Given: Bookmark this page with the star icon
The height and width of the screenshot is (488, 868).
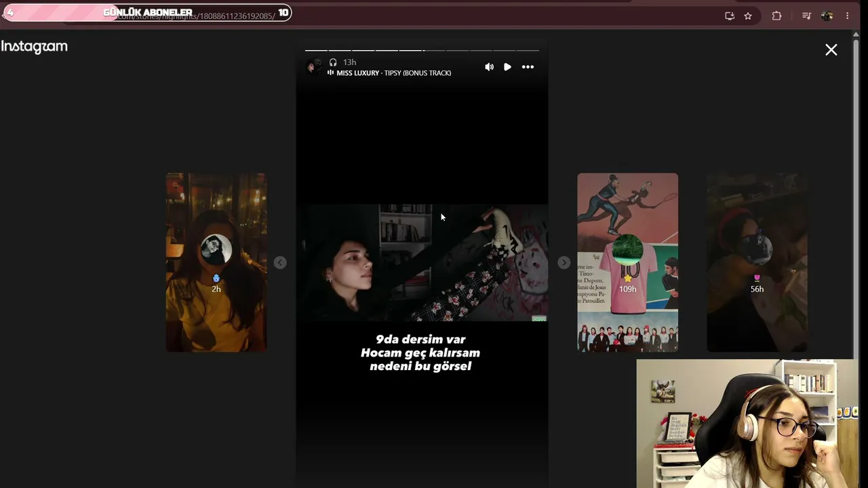Looking at the screenshot, I should [x=748, y=16].
